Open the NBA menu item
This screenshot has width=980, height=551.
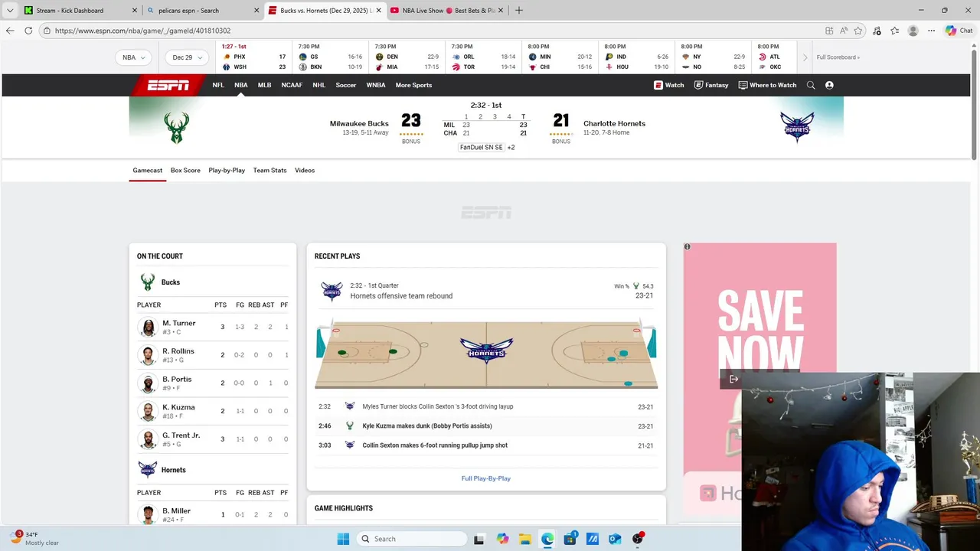pyautogui.click(x=240, y=85)
